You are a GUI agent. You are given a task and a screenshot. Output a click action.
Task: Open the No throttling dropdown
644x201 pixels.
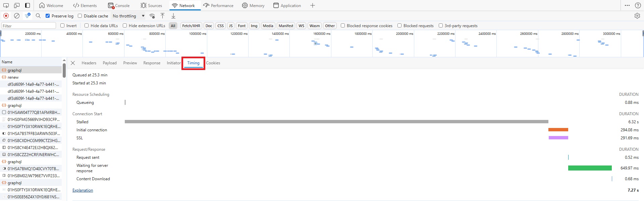pyautogui.click(x=128, y=16)
